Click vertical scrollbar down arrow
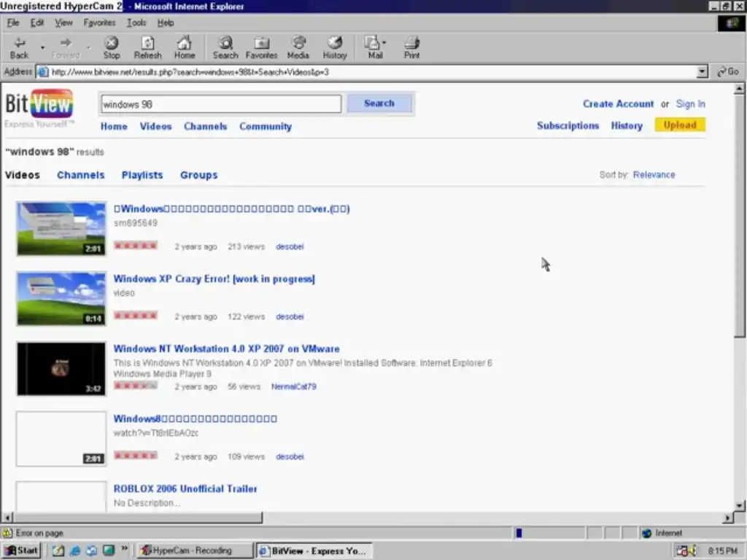 [x=739, y=506]
